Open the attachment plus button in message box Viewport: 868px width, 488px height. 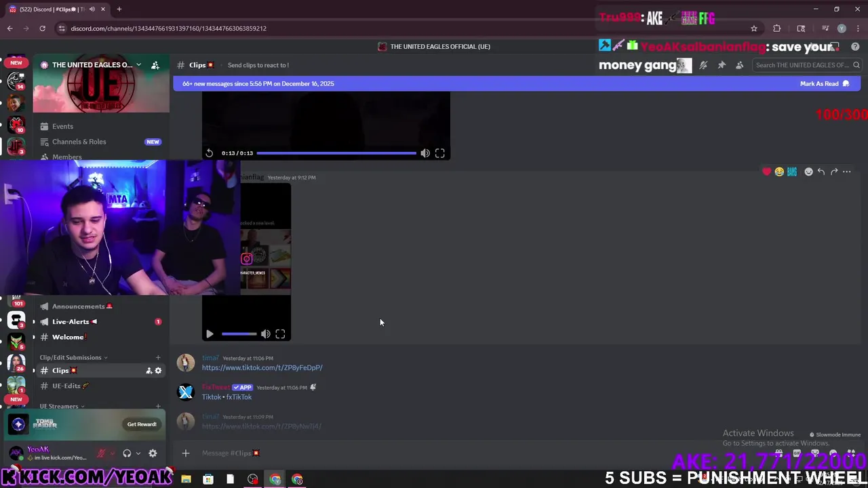coord(186,453)
